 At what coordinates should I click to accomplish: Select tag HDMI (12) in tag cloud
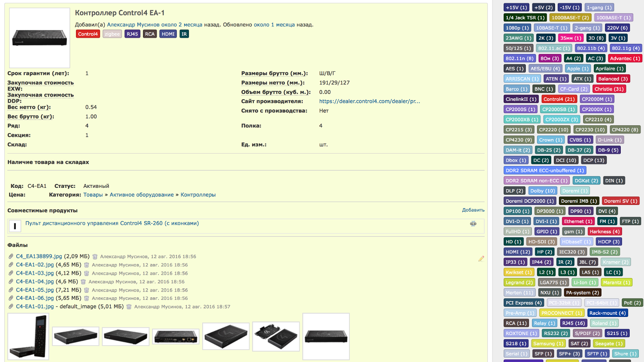coord(518,252)
